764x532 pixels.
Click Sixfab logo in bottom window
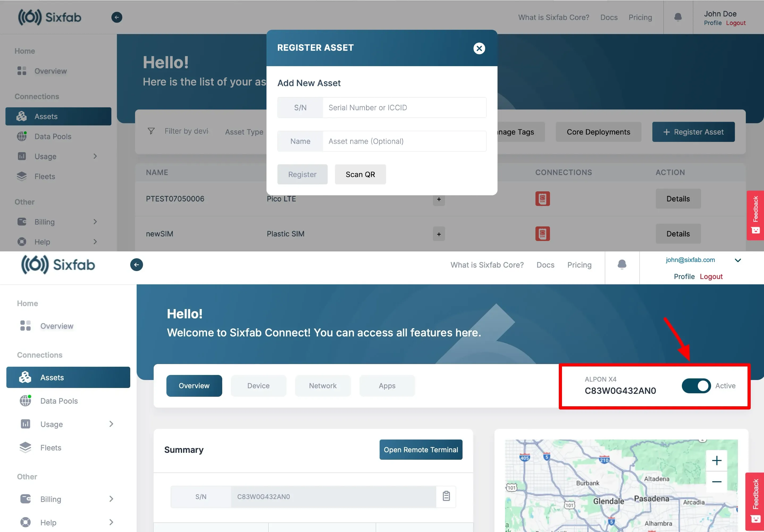[x=58, y=265]
